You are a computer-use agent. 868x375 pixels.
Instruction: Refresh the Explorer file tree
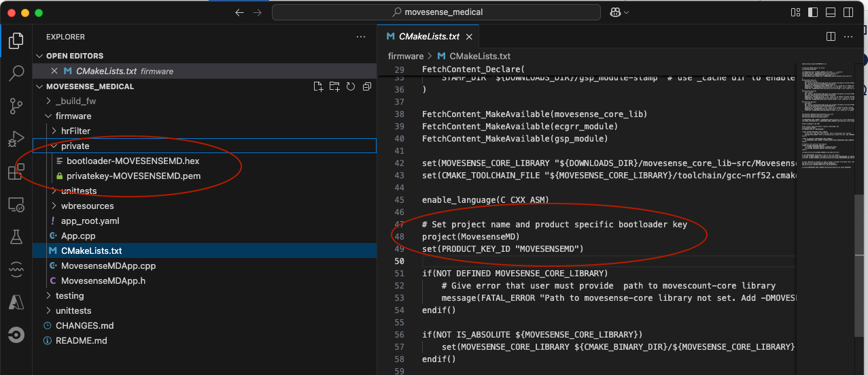(x=351, y=86)
